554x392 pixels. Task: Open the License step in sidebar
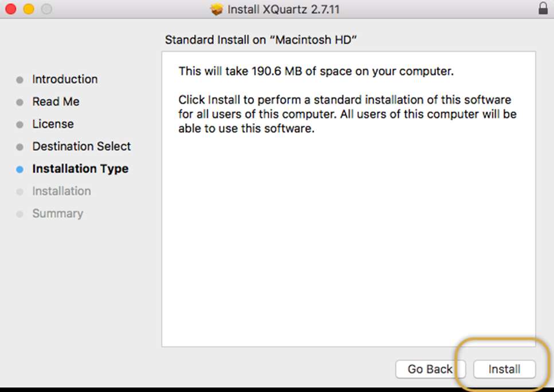click(53, 124)
